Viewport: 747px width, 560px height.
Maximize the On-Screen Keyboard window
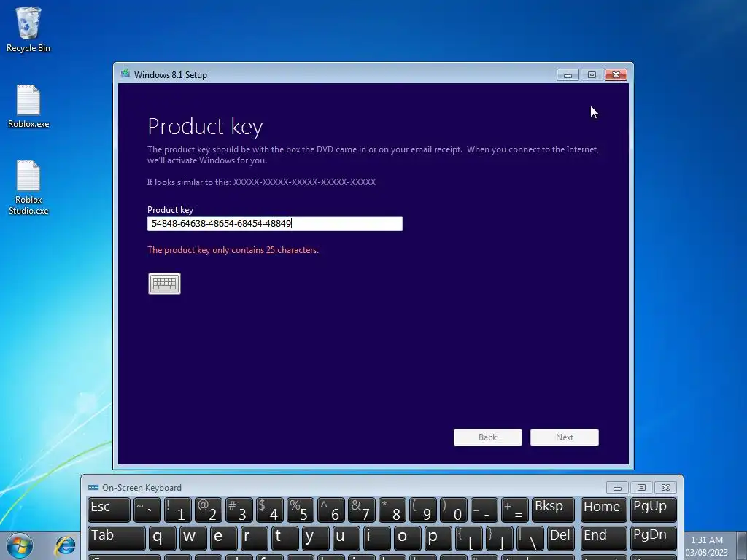[x=641, y=488]
